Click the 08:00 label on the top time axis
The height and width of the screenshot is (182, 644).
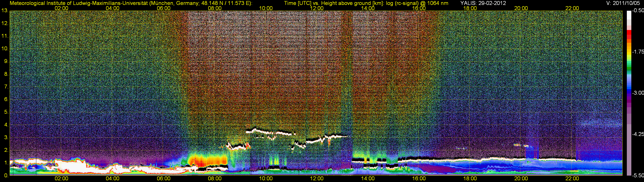point(214,8)
